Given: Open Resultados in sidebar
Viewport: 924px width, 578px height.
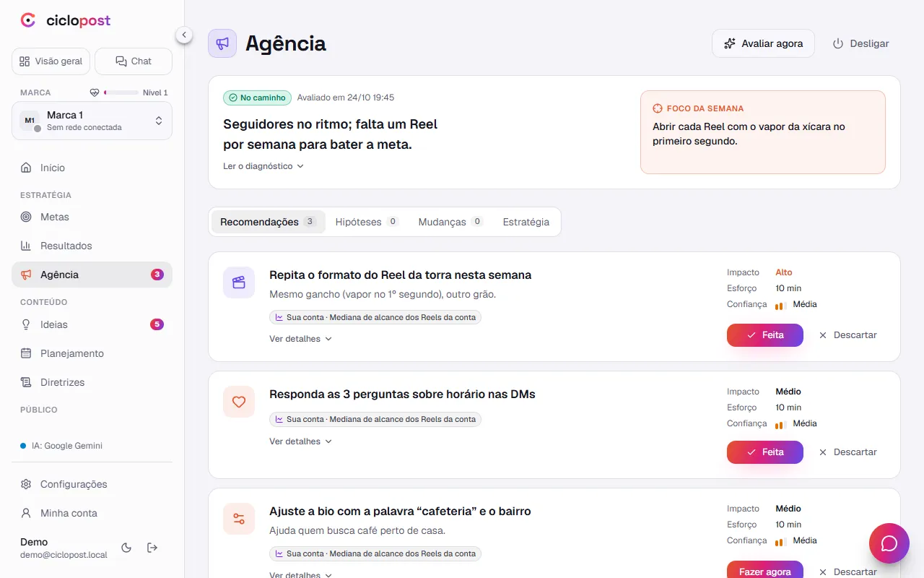Looking at the screenshot, I should tap(92, 246).
